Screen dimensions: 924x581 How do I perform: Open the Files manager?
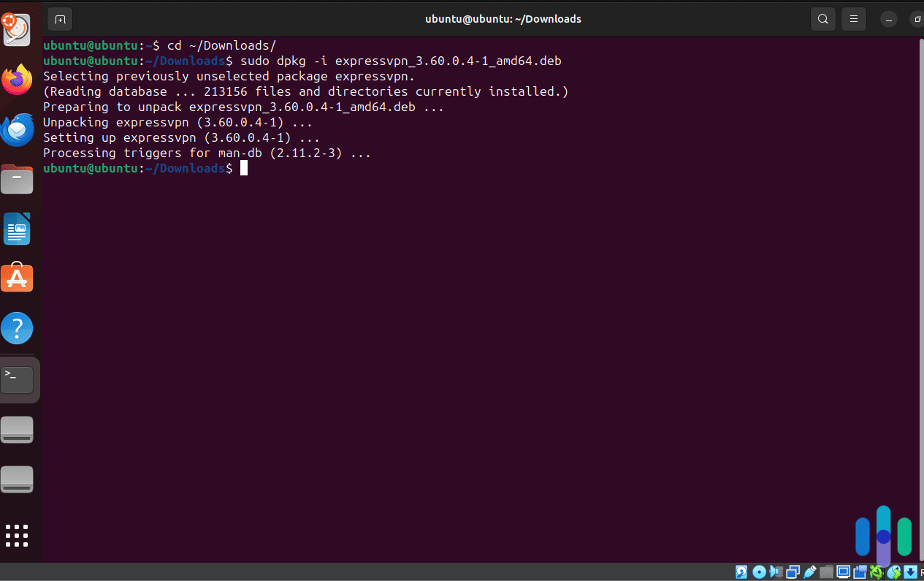[17, 179]
